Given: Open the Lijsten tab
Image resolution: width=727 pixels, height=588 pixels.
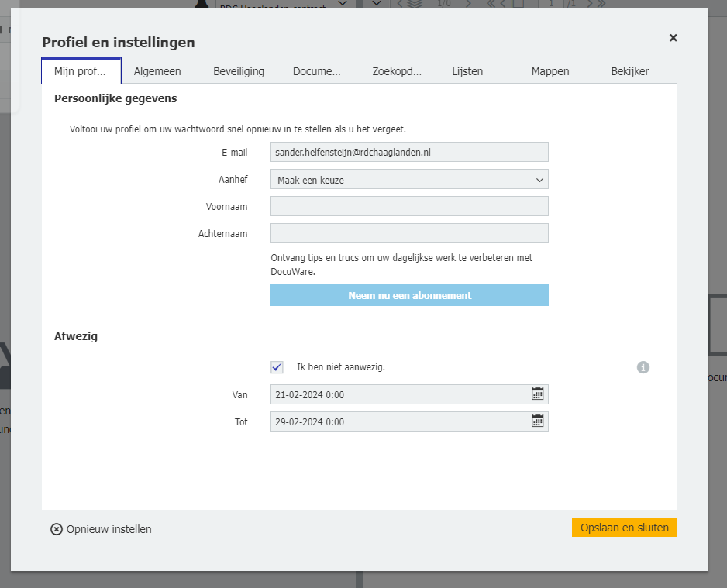Looking at the screenshot, I should tap(467, 71).
